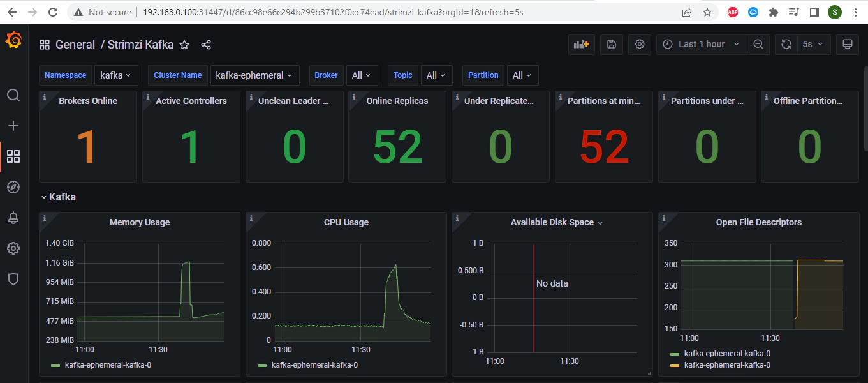Click the Open File Descriptors panel title
Screen dimensions: 868x383
pos(759,222)
